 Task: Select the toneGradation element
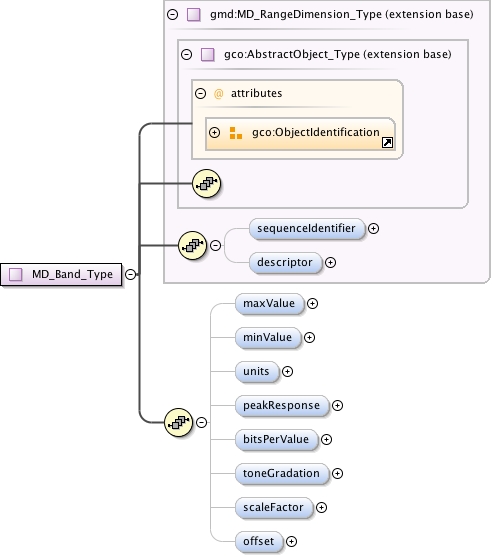282,474
